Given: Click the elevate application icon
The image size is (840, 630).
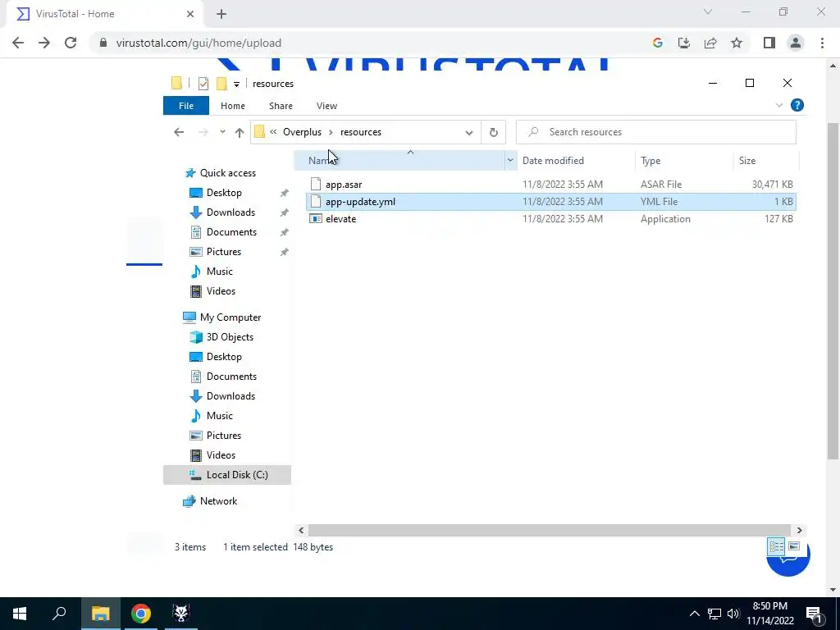Looking at the screenshot, I should (x=316, y=218).
